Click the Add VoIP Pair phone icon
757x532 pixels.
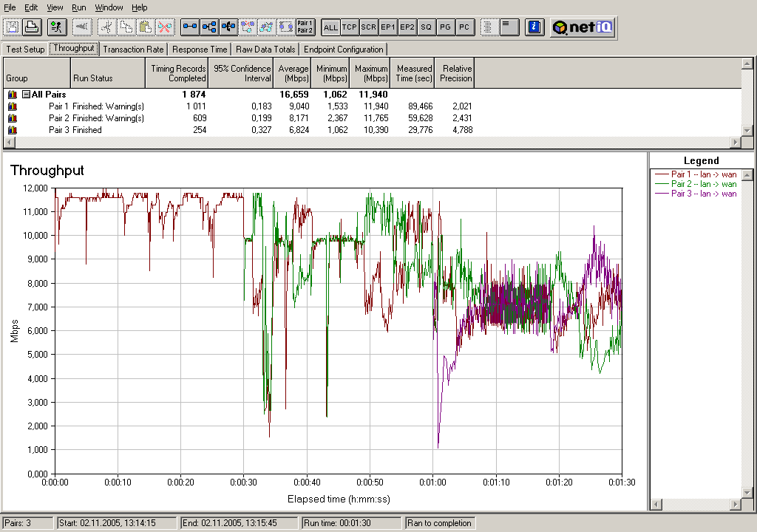point(229,27)
